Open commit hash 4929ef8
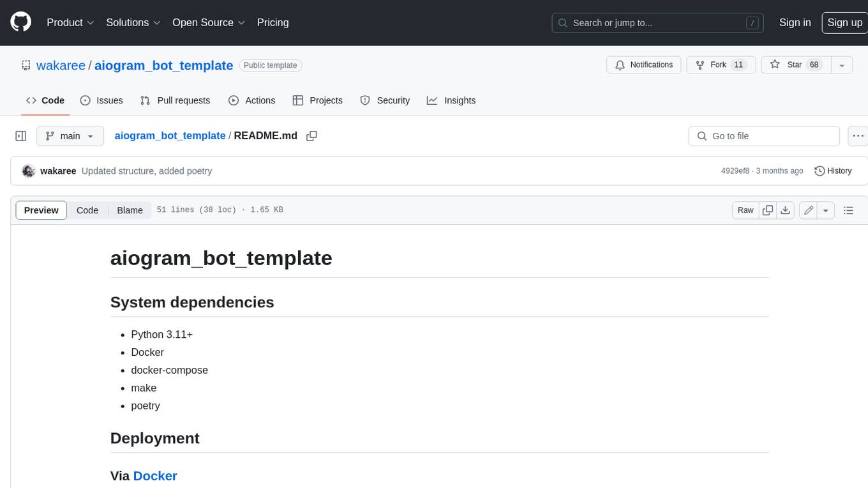Image resolution: width=868 pixels, height=488 pixels. pos(735,171)
